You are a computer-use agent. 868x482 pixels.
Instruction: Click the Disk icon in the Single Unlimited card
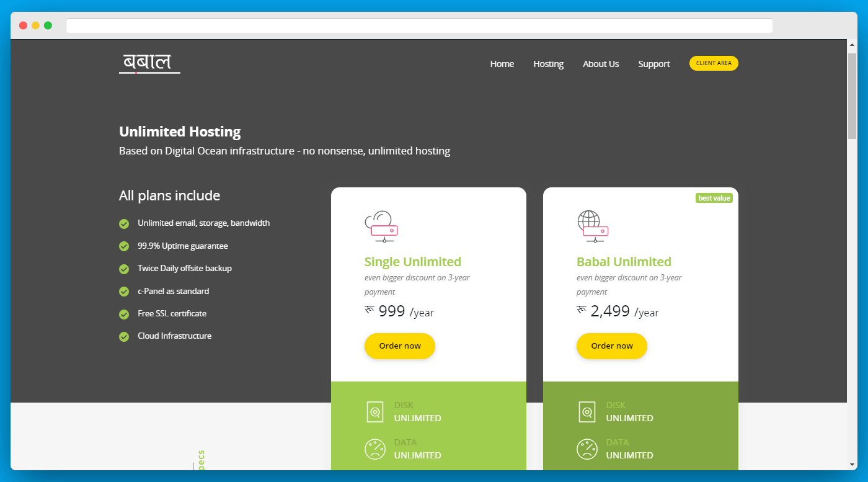(x=374, y=412)
